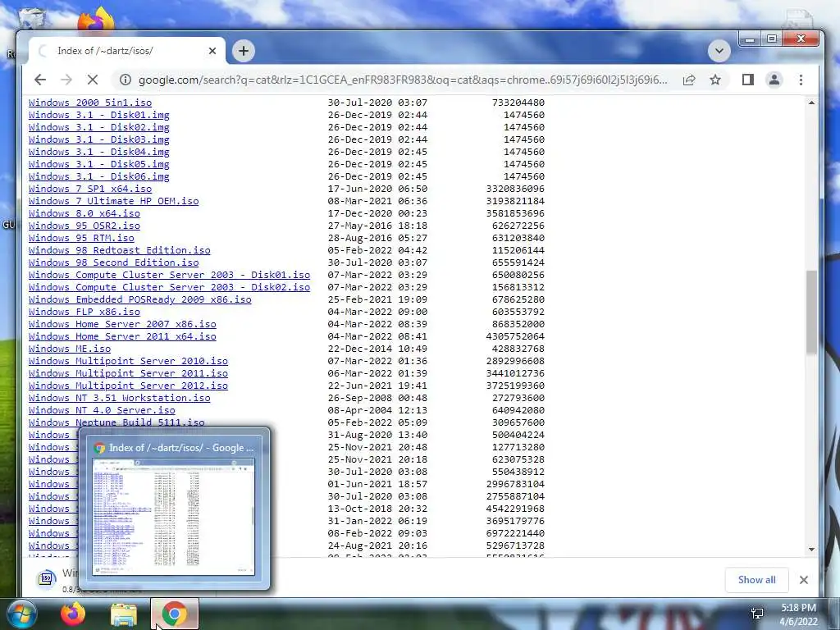Click file size 6972221440 text
840x630 pixels.
pos(515,533)
